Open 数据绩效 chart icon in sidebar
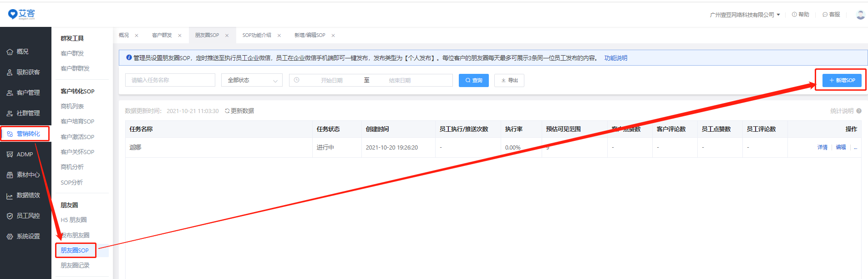The height and width of the screenshot is (279, 868). coord(10,196)
